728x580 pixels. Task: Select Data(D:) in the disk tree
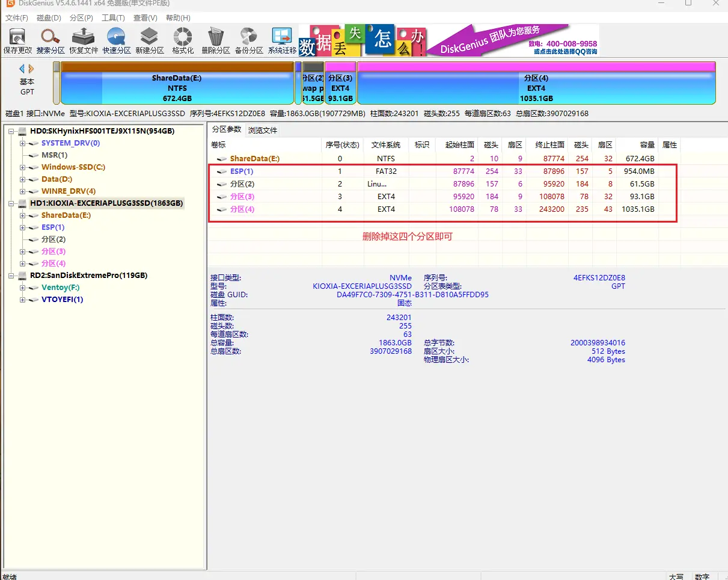tap(57, 179)
